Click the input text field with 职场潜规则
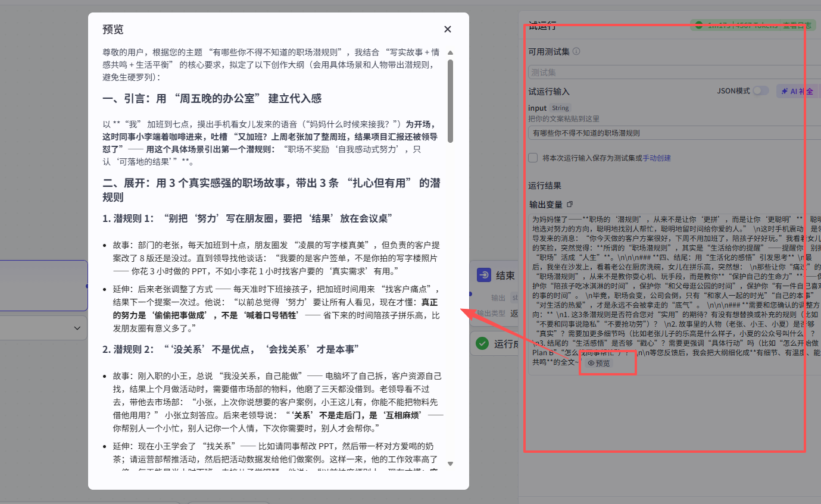821x504 pixels. [674, 133]
